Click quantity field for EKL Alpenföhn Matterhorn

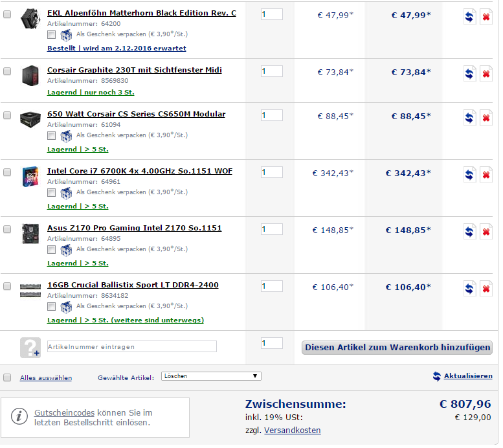point(272,14)
